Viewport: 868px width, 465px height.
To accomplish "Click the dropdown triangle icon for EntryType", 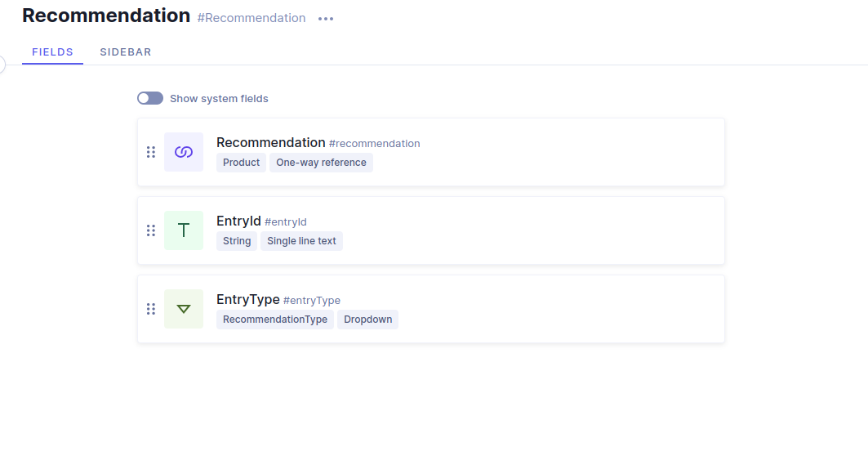I will tap(184, 309).
